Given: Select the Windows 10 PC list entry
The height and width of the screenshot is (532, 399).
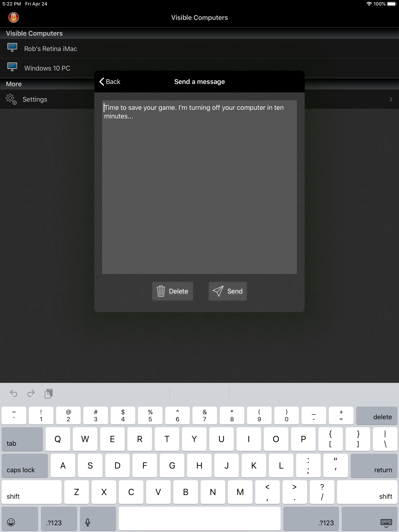Looking at the screenshot, I should pos(47,68).
